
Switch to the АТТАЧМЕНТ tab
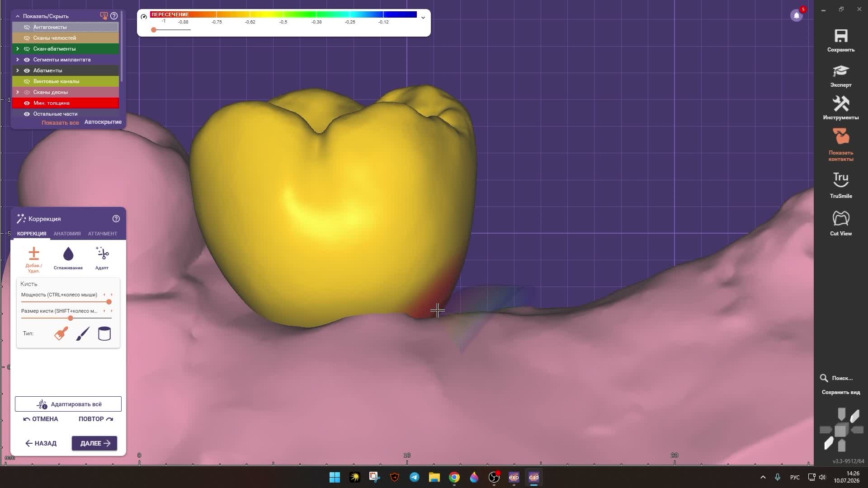[103, 234]
